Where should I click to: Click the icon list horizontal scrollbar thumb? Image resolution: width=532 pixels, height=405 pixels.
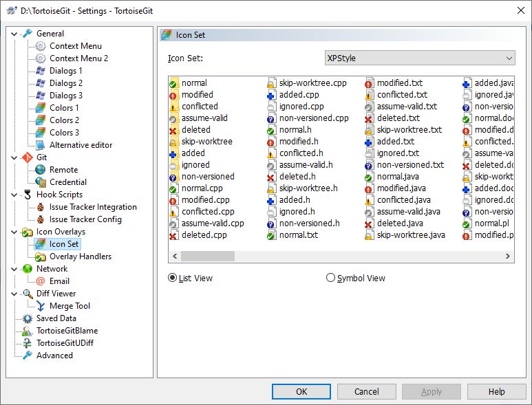(208, 256)
